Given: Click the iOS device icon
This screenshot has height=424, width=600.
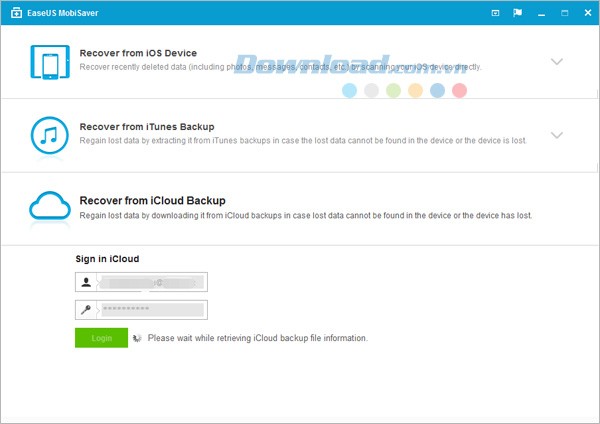Looking at the screenshot, I should pos(48,61).
